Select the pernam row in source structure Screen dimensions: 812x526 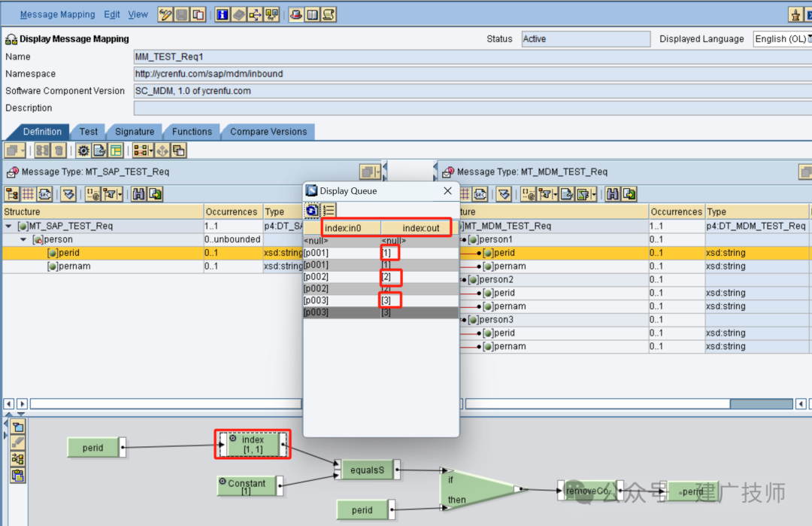[152, 266]
